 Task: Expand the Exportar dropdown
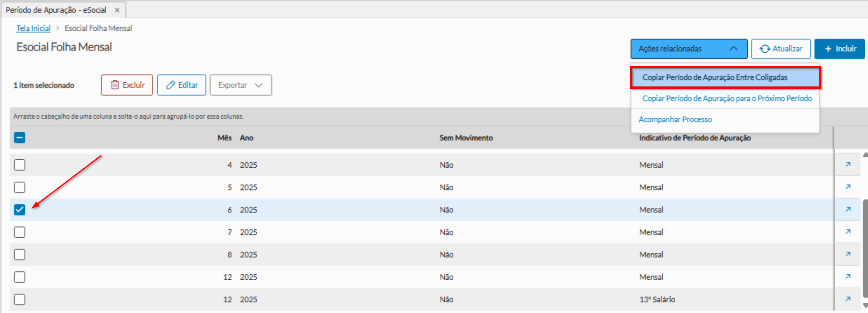[x=259, y=85]
